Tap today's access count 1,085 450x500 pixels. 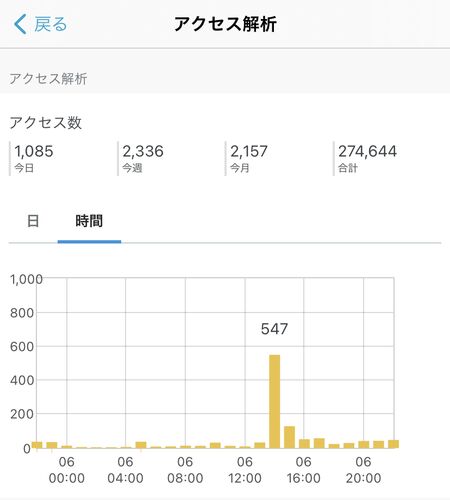tap(34, 151)
